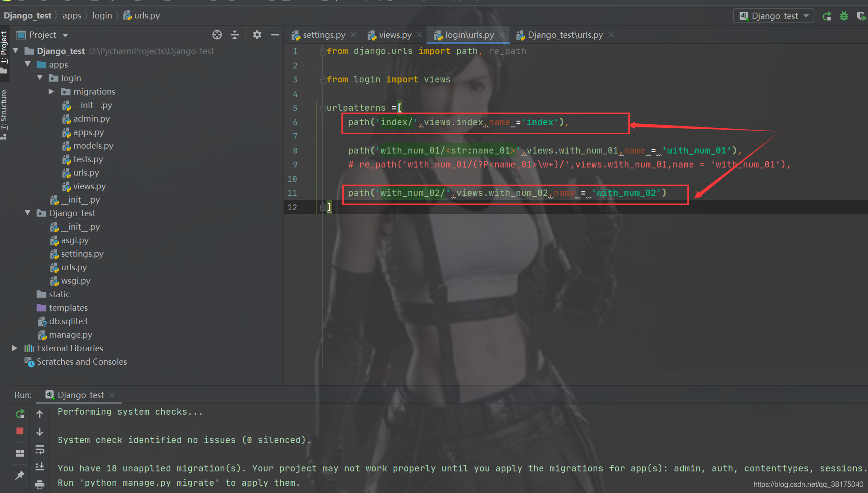Open tests.py in project tree
The height and width of the screenshot is (493, 868).
tap(88, 159)
